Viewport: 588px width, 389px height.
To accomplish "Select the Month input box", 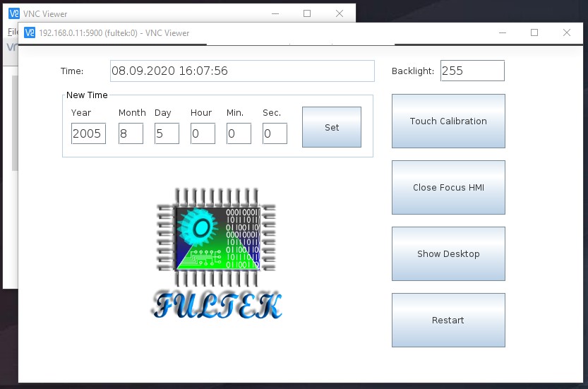I will tap(131, 133).
